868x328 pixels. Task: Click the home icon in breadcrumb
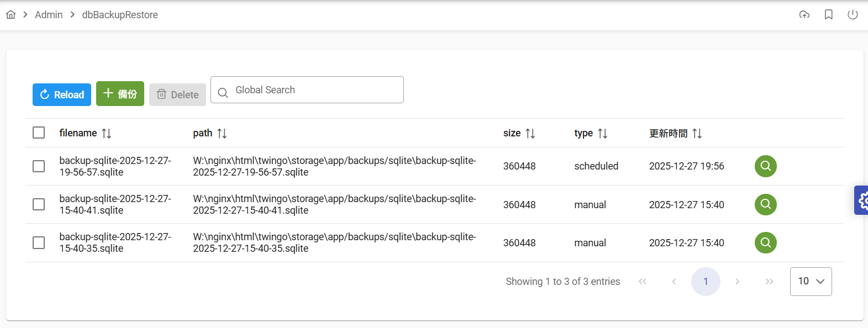click(11, 15)
